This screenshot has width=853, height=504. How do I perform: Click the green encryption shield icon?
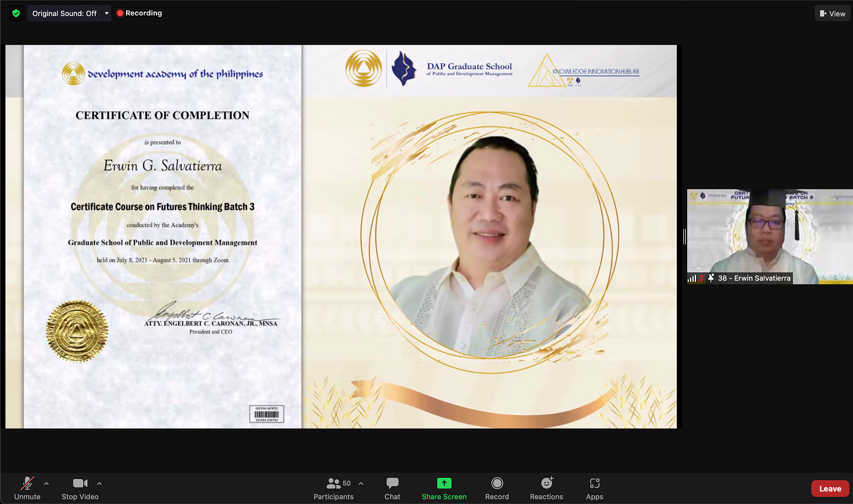click(16, 13)
